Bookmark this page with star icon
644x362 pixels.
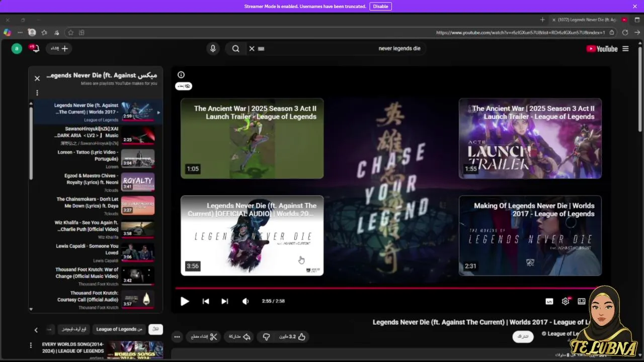[x=70, y=33]
